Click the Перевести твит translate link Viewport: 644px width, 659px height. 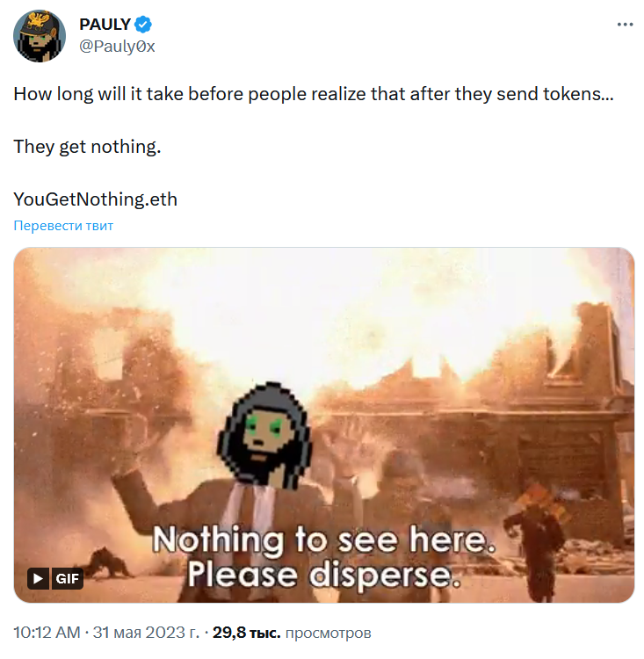tap(63, 226)
